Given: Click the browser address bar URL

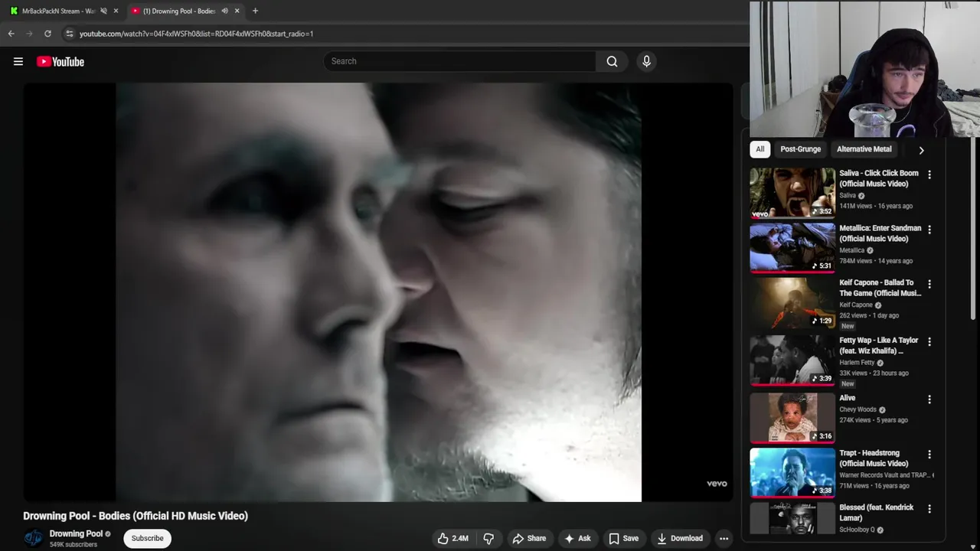Looking at the screenshot, I should [x=196, y=34].
